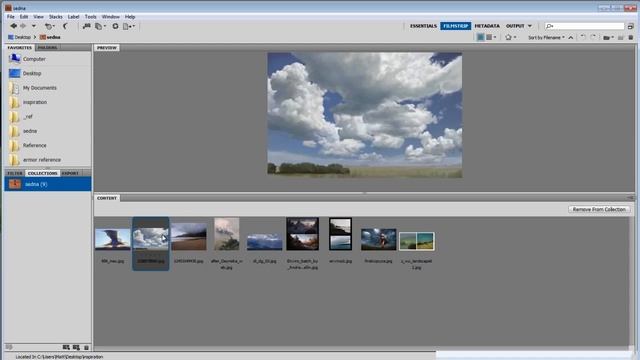
Task: Rotate 90 degrees counterclockwise icon
Action: click(583, 37)
